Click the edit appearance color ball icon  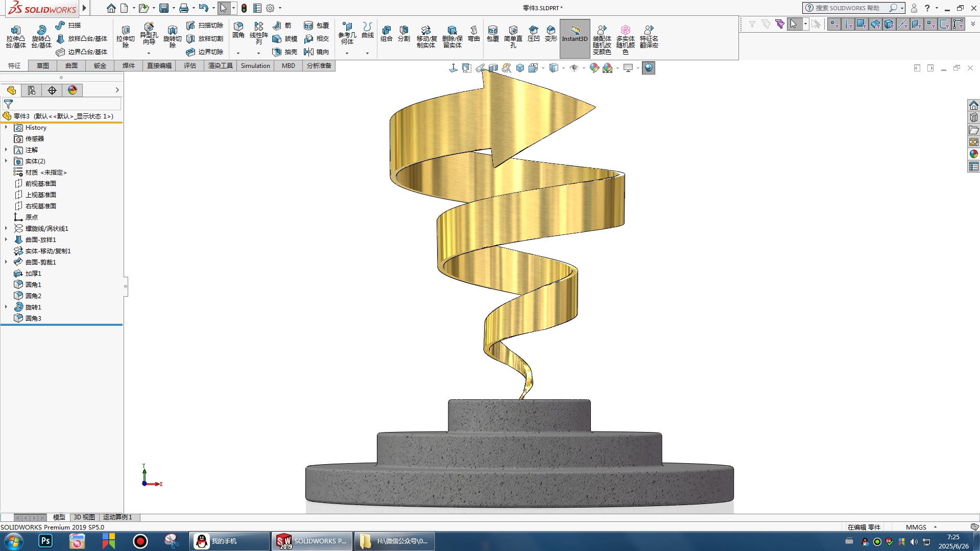click(x=594, y=68)
